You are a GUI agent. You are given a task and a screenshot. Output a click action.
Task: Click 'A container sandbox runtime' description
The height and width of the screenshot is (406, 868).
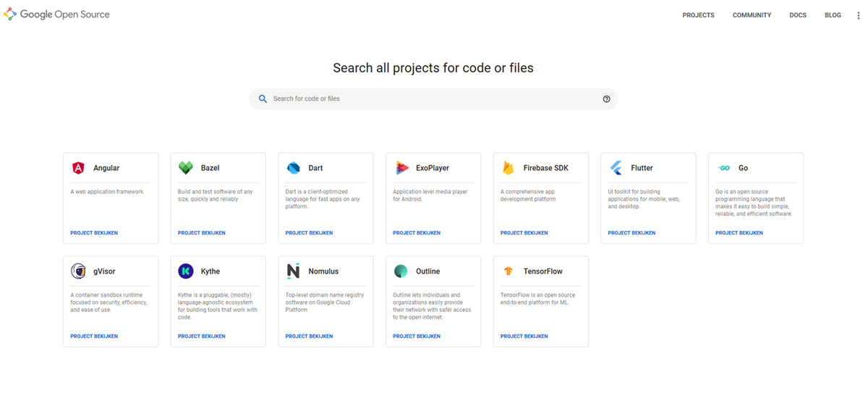point(109,303)
